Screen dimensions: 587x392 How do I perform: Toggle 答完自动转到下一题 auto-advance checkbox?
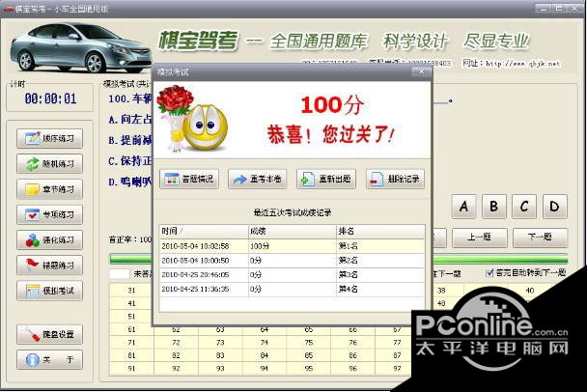pyautogui.click(x=489, y=273)
